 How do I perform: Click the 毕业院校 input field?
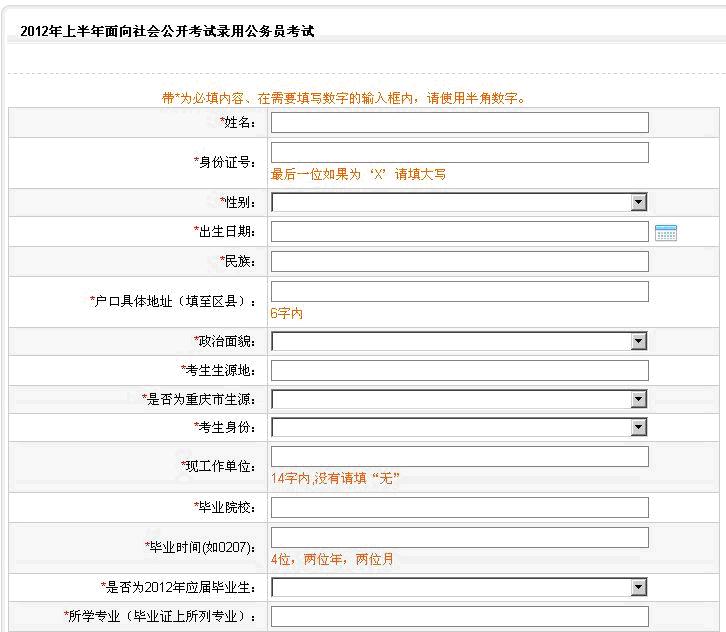[460, 507]
